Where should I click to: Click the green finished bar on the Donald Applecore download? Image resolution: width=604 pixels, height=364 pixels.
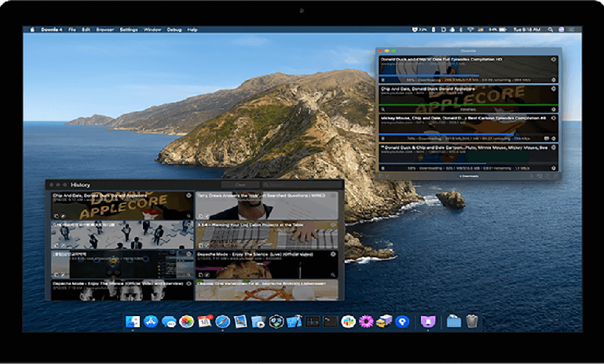pyautogui.click(x=468, y=104)
